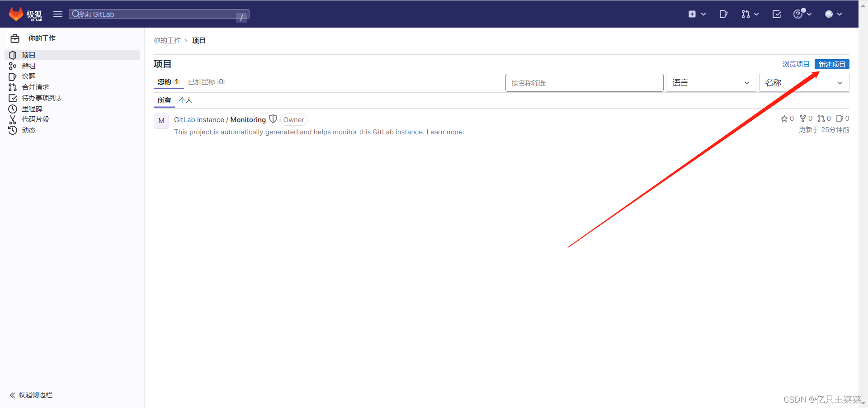868x408 pixels.
Task: Click the 你的工作 briefcase icon
Action: (x=15, y=38)
